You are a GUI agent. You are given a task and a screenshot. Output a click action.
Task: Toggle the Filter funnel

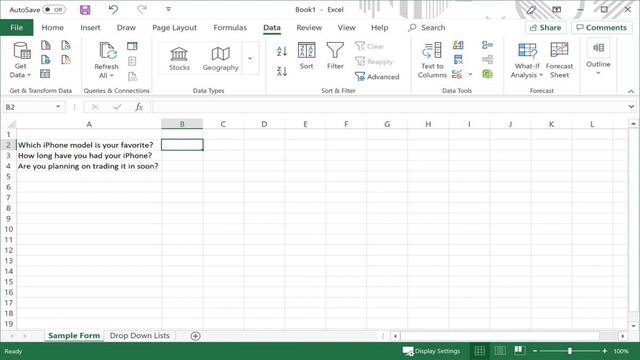pos(335,56)
